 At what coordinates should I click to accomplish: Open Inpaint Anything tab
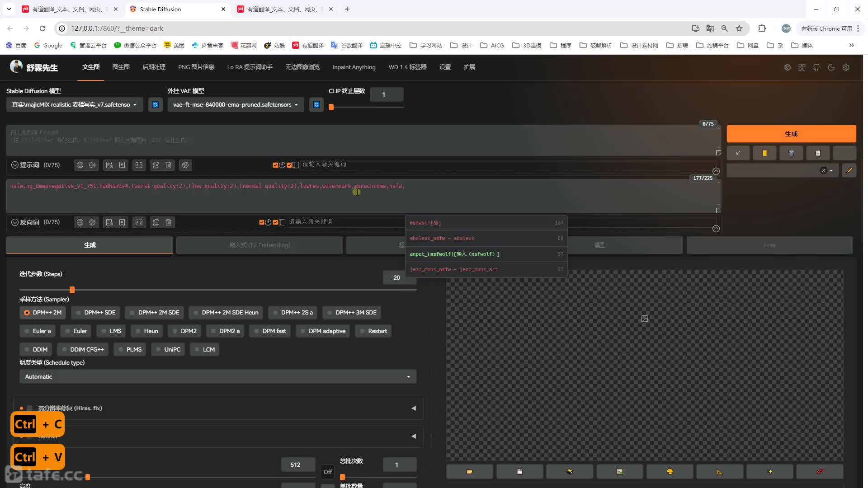(x=354, y=67)
